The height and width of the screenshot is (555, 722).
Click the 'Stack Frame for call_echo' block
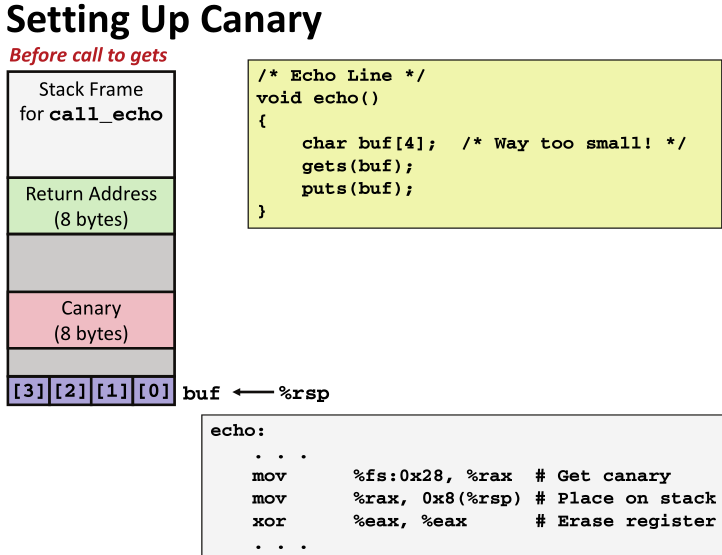pos(91,124)
